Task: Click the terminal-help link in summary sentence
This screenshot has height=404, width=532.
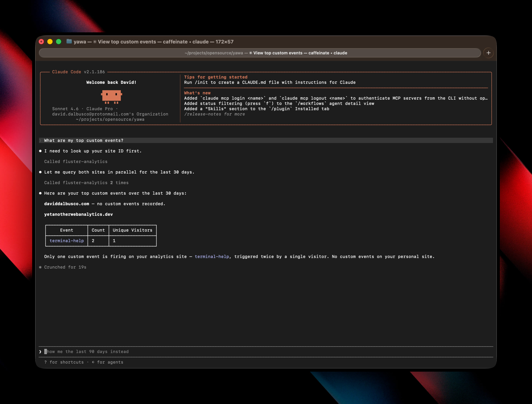Action: (212, 257)
